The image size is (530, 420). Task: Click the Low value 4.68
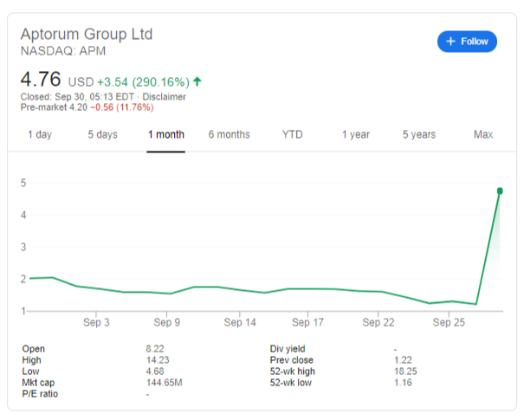coord(155,372)
